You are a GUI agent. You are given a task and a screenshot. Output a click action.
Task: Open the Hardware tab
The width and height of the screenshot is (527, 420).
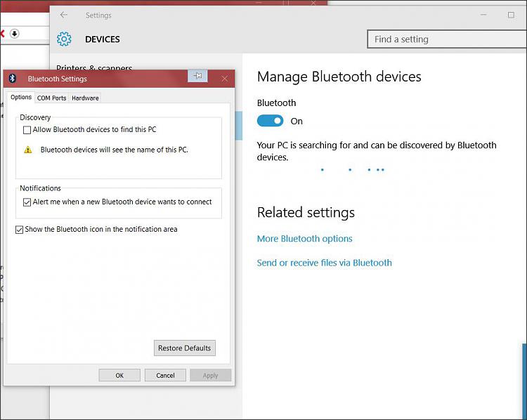(85, 98)
